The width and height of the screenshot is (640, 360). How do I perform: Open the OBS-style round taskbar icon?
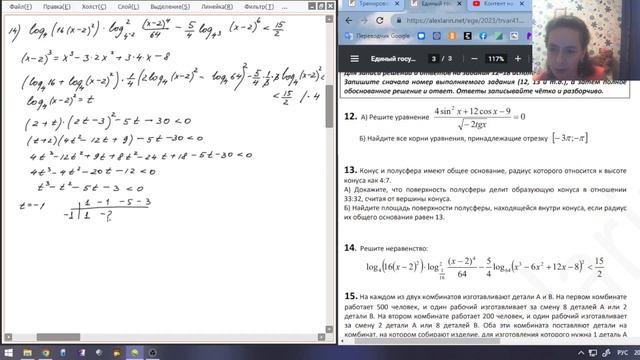(153, 353)
